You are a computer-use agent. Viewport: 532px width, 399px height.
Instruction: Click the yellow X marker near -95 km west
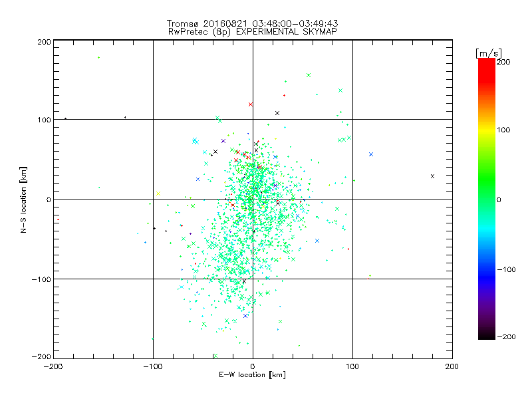point(158,194)
